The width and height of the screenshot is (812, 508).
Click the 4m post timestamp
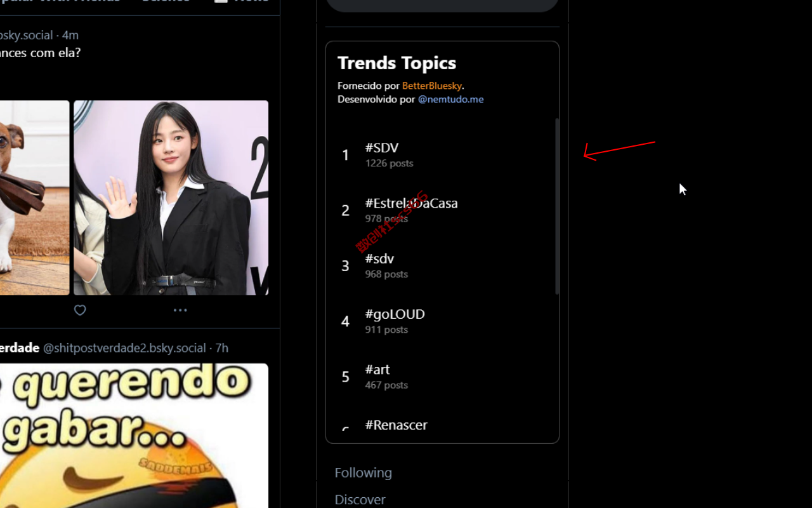click(x=70, y=35)
